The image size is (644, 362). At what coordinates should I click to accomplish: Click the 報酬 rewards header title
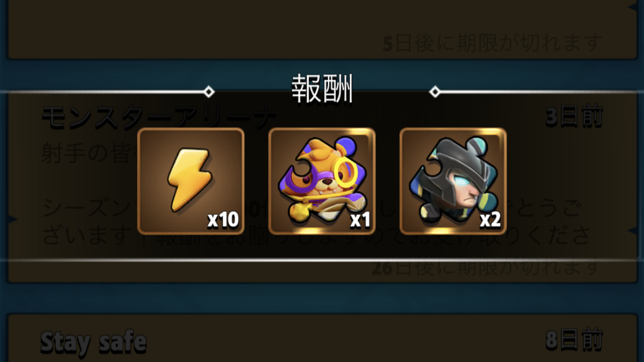pos(322,89)
